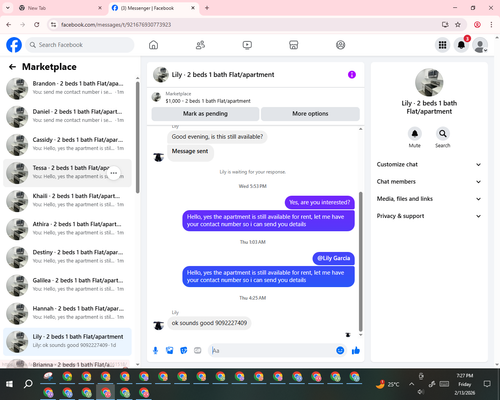The width and height of the screenshot is (500, 400).
Task: Show hidden system tray icons chevron
Action: (x=412, y=384)
